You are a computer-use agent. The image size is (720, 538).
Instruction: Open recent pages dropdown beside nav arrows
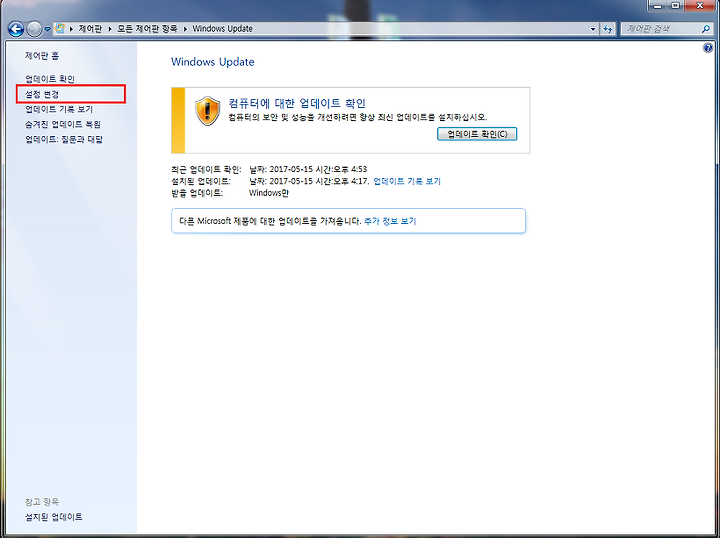tap(47, 29)
